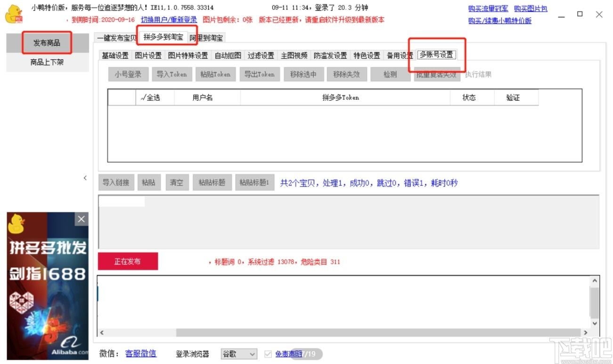Click the 执行结果 label
613x364 pixels.
478,74
